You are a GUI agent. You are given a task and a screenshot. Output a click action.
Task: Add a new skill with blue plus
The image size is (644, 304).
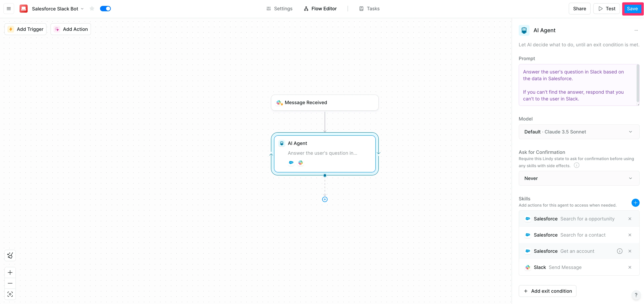point(635,203)
